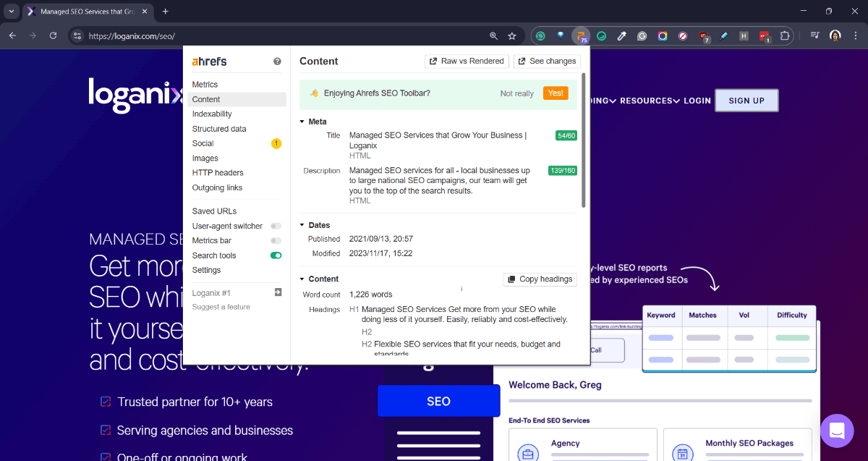Screen dimensions: 868x461
Task: Open the eyedropper color picker extension
Action: 621,35
